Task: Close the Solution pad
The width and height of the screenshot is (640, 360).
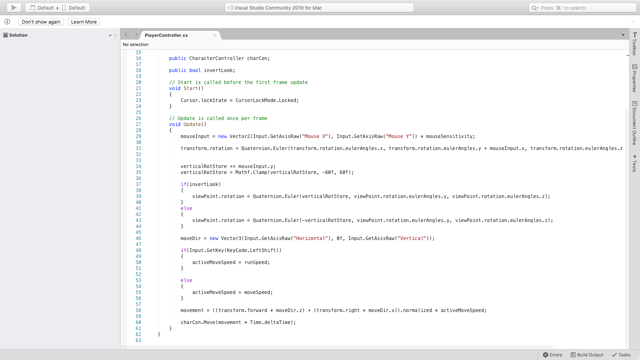Action: pyautogui.click(x=116, y=36)
